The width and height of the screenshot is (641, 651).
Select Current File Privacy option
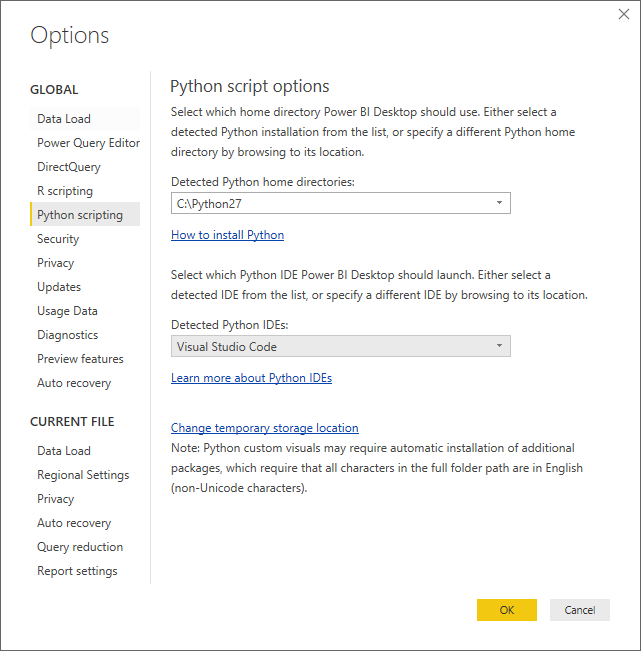point(85,499)
